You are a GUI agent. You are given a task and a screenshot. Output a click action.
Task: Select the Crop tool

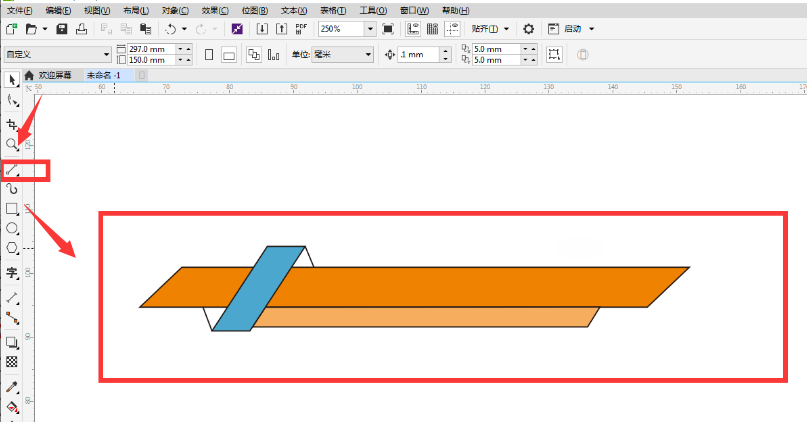12,124
